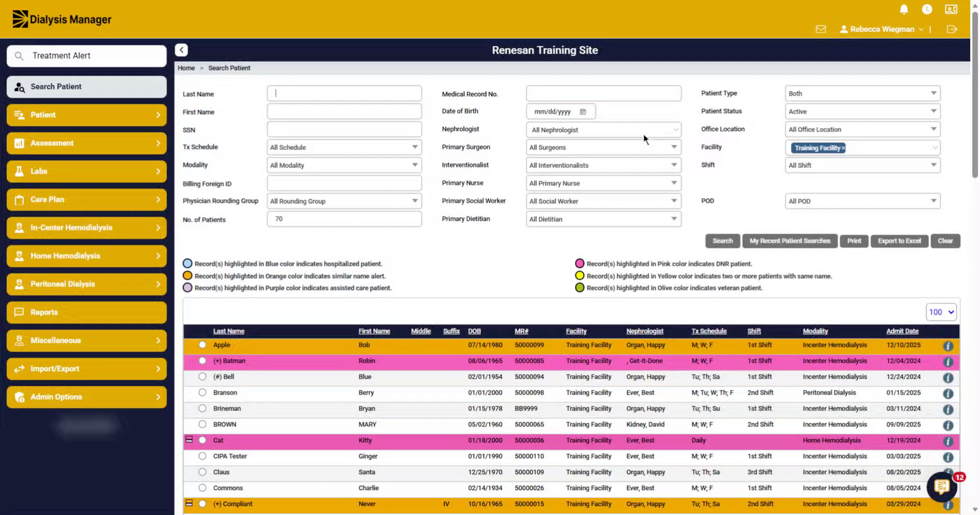Sort table by Admit Date header
The image size is (980, 515).
tap(902, 331)
